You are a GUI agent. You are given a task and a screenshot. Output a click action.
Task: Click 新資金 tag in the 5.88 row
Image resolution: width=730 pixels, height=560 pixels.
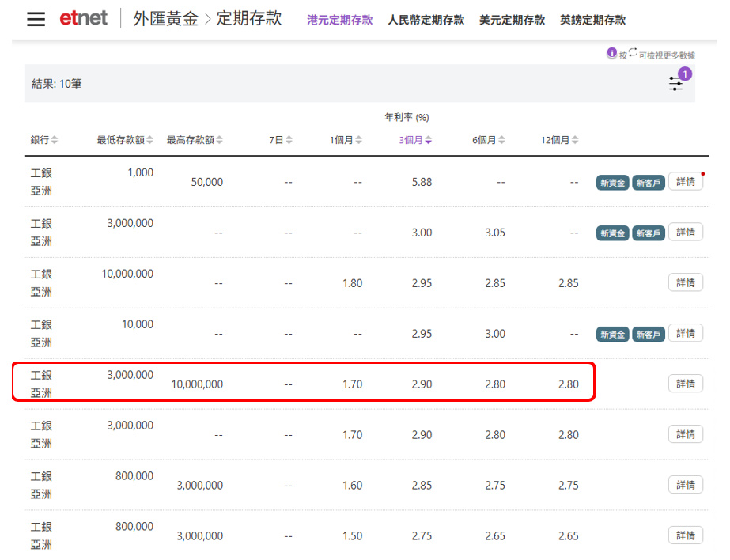612,183
